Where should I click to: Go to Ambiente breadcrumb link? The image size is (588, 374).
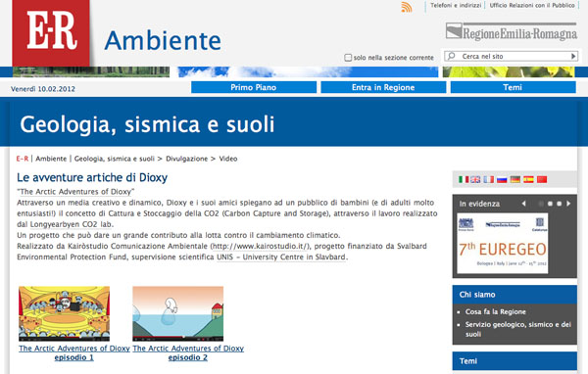pos(51,159)
